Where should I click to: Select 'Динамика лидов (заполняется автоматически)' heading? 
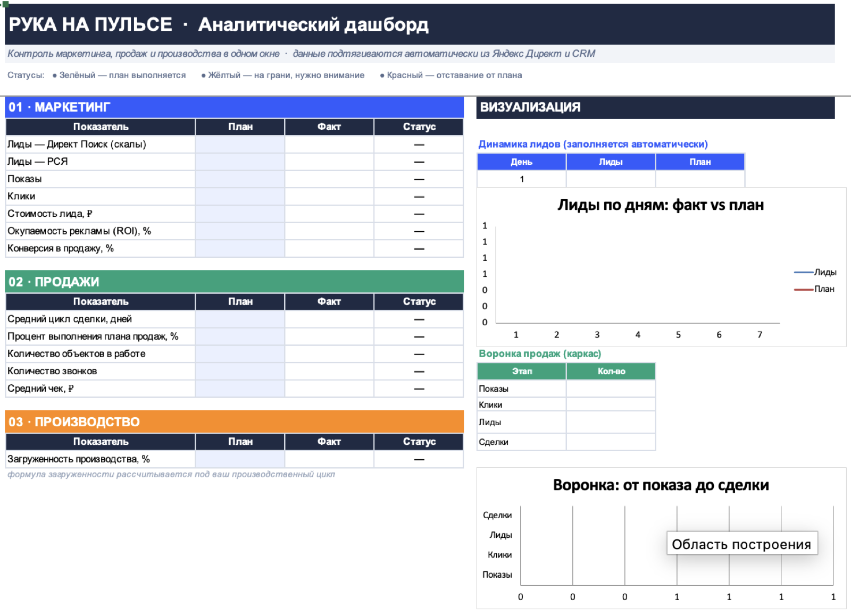point(593,144)
